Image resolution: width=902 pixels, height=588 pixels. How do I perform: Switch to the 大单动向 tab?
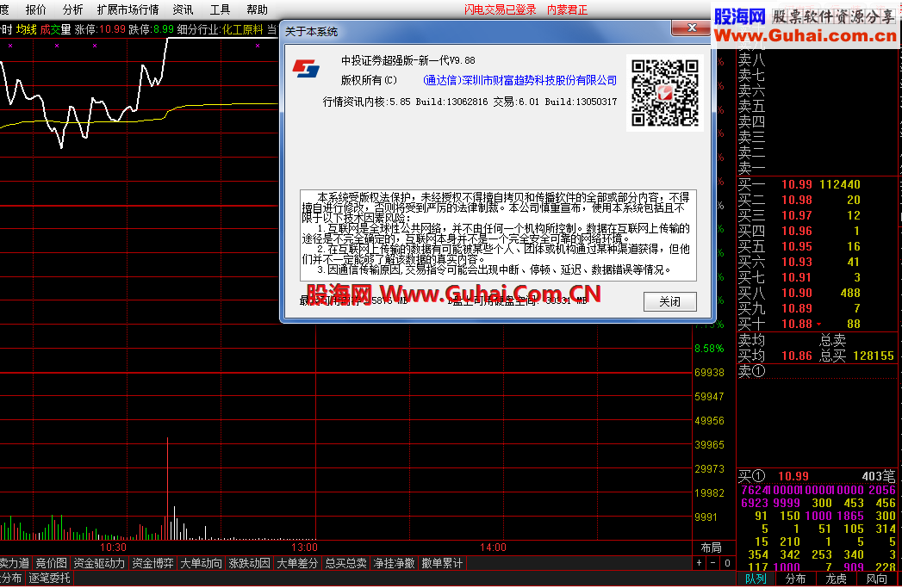(201, 563)
